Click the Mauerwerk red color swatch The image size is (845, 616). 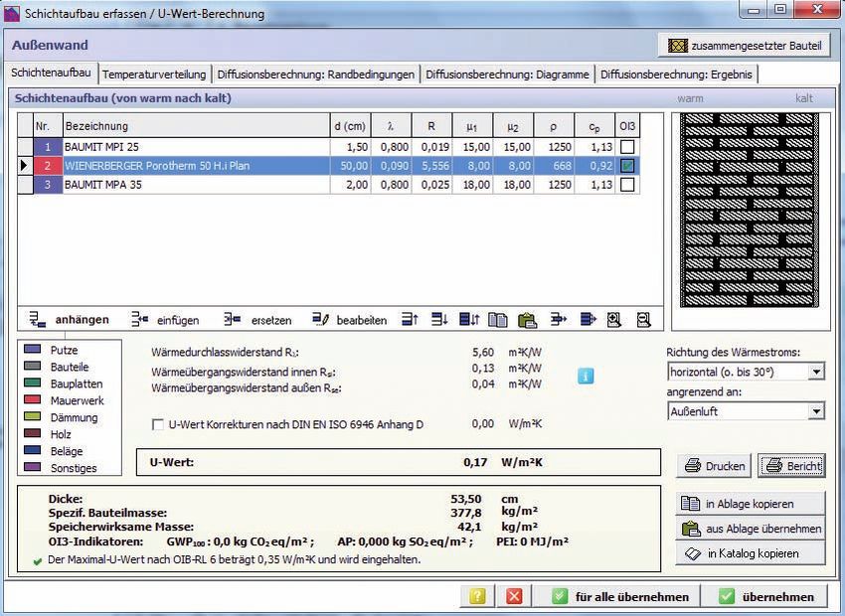click(x=33, y=400)
